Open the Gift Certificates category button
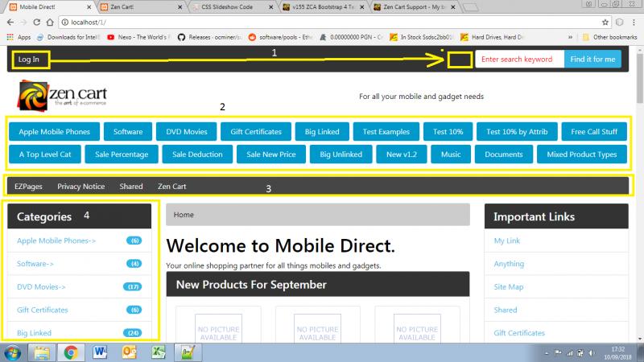Screen dimensions: 644x362 (256, 132)
